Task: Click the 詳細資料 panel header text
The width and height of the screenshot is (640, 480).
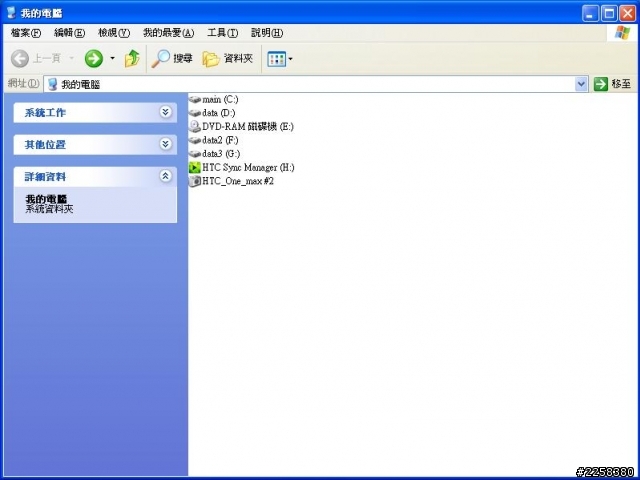Action: (x=45, y=177)
